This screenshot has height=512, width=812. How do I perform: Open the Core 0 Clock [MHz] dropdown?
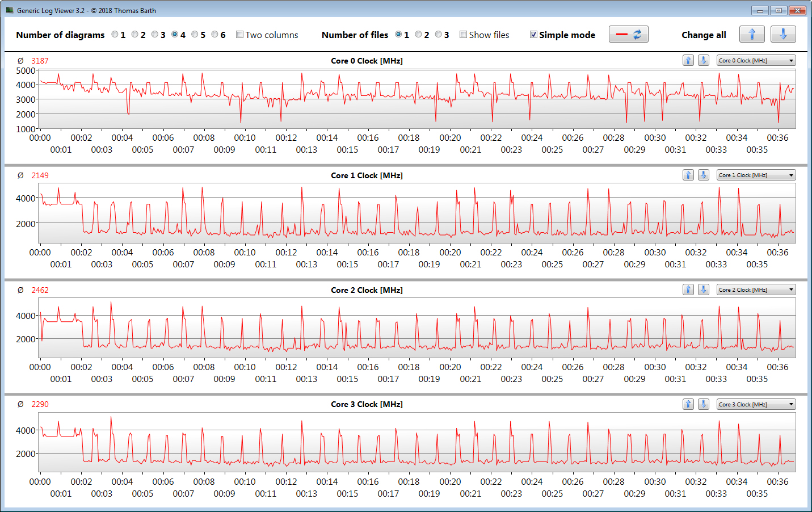(756, 60)
